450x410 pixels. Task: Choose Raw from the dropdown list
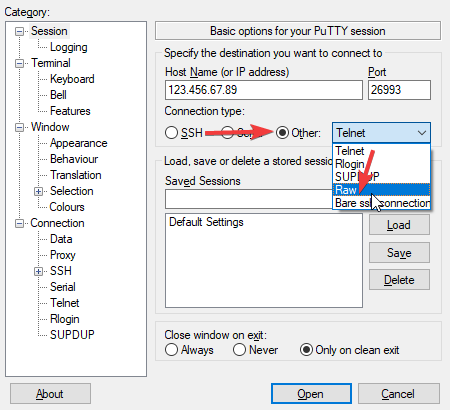(x=381, y=190)
